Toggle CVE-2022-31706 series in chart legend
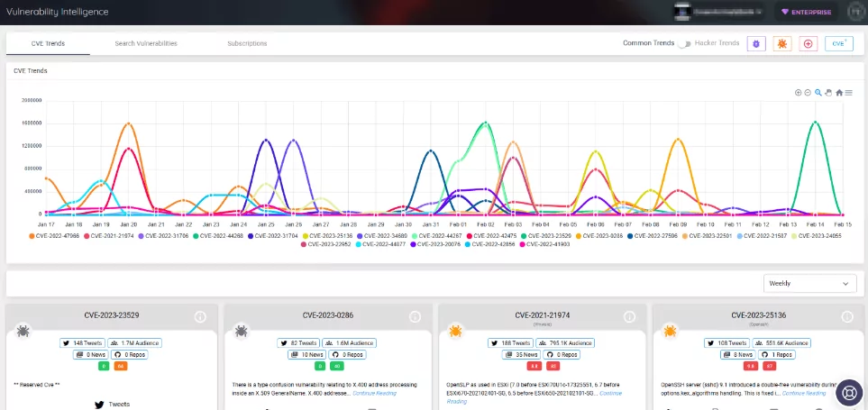868x410 pixels. tap(164, 235)
